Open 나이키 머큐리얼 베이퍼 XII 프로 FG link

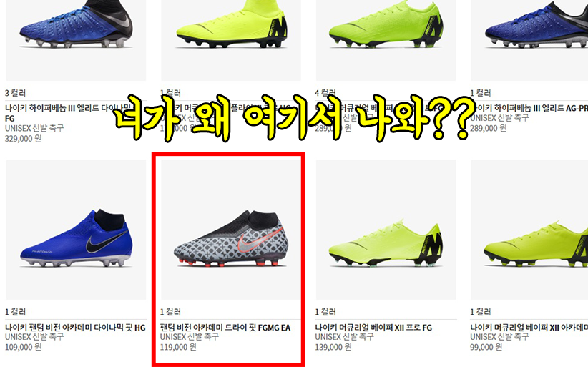point(373,328)
